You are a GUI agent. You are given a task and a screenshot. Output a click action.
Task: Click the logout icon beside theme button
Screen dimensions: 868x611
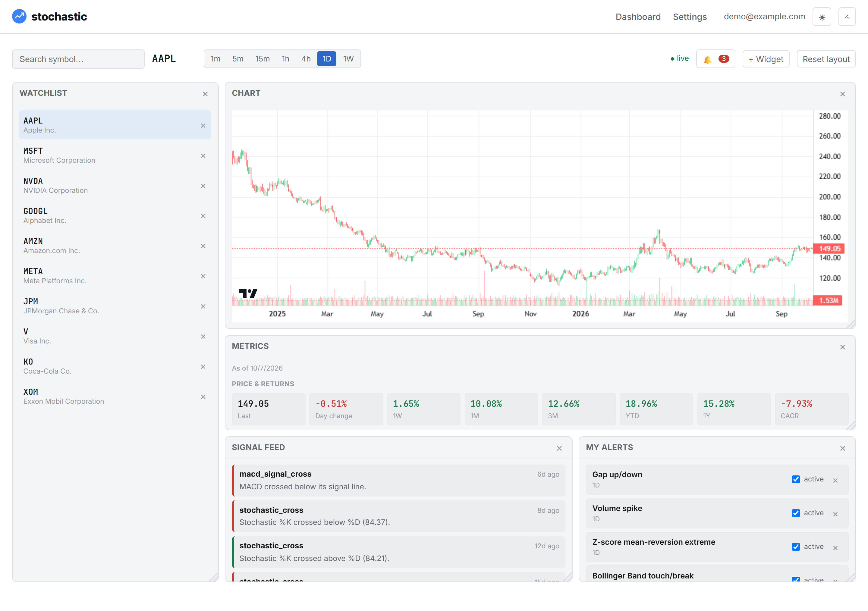click(x=847, y=17)
